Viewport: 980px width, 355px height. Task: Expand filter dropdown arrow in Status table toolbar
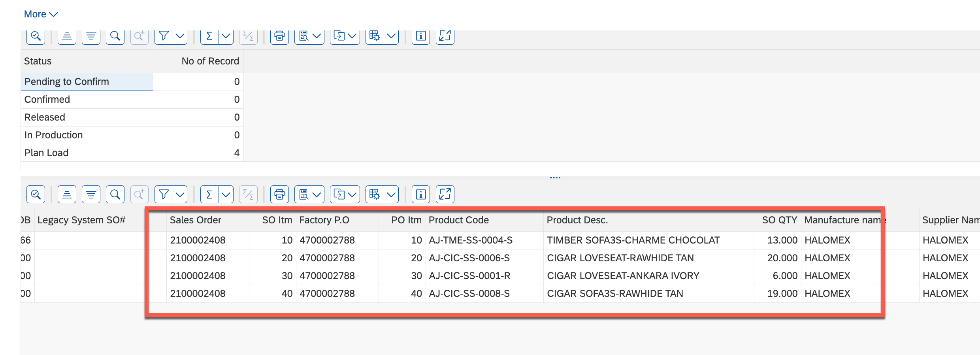pos(180,36)
